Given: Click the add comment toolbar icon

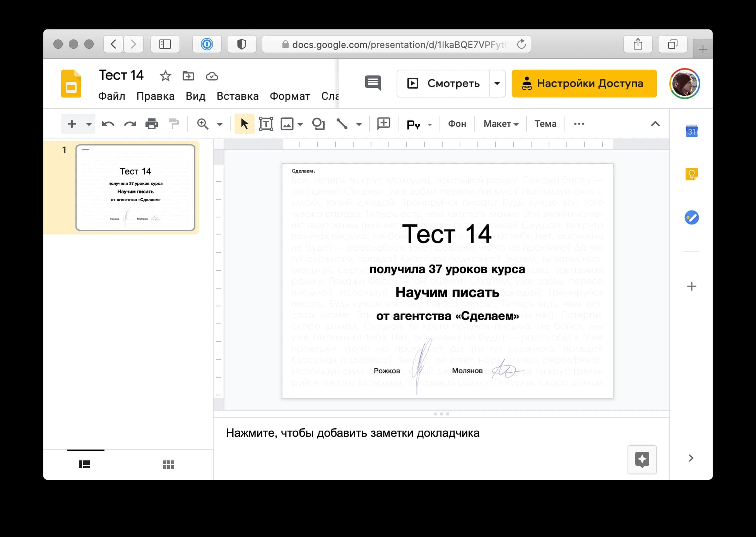Looking at the screenshot, I should click(383, 124).
